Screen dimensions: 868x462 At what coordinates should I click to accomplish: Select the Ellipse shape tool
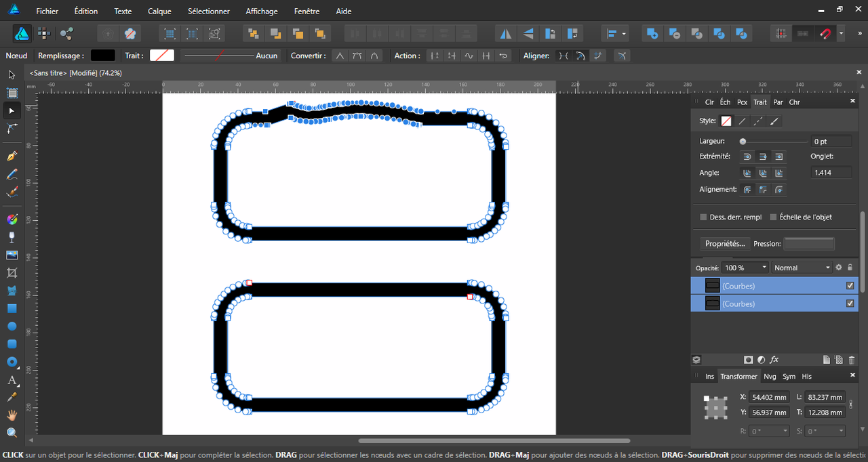[12, 326]
